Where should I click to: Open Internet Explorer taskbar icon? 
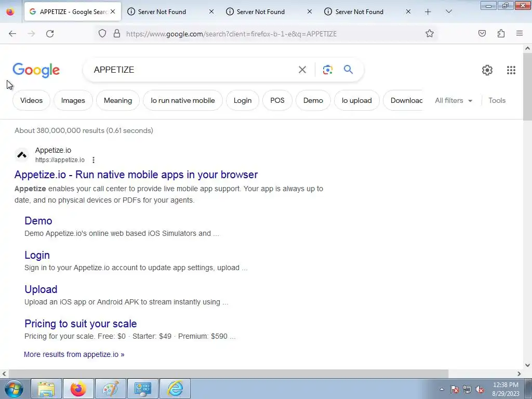click(175, 389)
